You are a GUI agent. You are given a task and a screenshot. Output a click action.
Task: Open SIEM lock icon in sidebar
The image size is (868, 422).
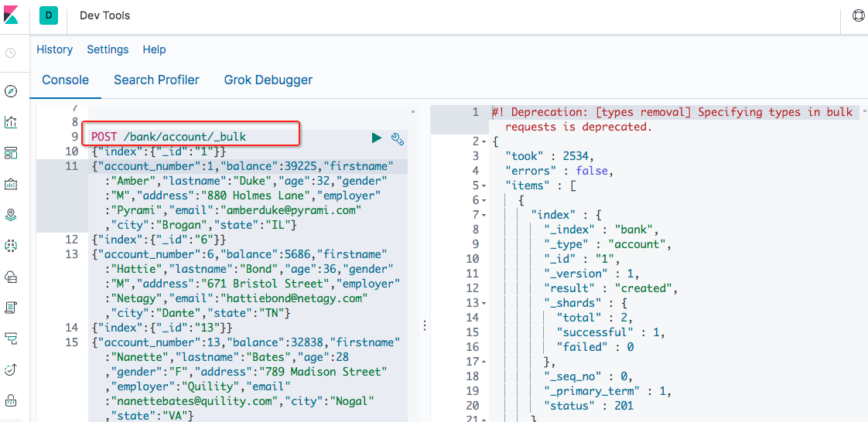[11, 400]
